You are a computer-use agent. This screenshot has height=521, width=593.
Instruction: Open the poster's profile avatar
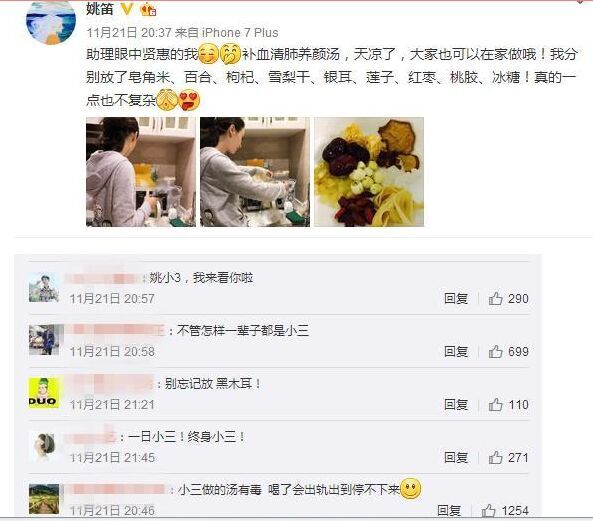click(x=51, y=22)
